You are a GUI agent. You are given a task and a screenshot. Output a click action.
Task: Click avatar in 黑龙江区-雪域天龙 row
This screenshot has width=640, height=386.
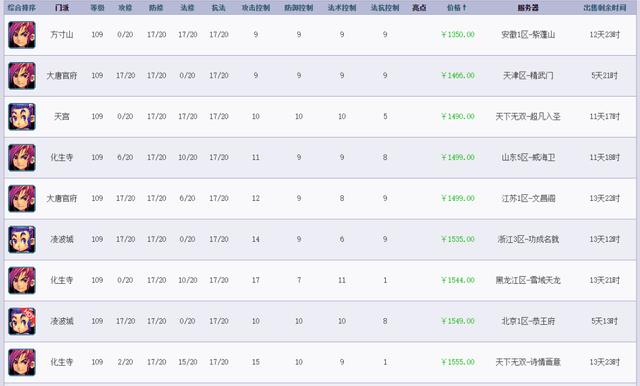click(x=22, y=280)
